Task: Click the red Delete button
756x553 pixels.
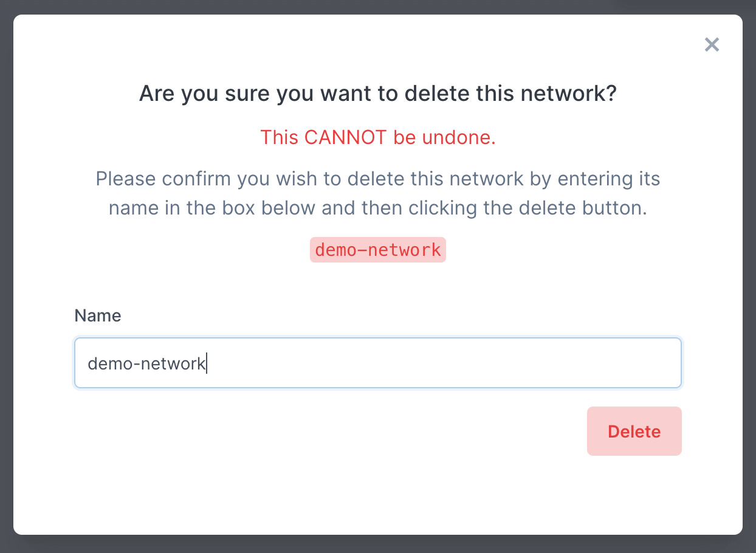Action: point(634,431)
